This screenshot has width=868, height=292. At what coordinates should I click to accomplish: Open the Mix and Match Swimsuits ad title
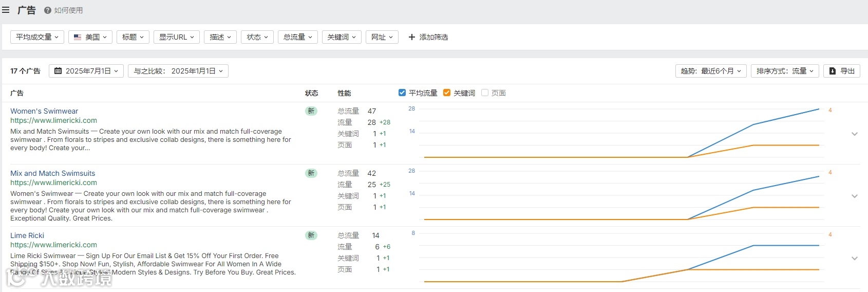[x=53, y=173]
